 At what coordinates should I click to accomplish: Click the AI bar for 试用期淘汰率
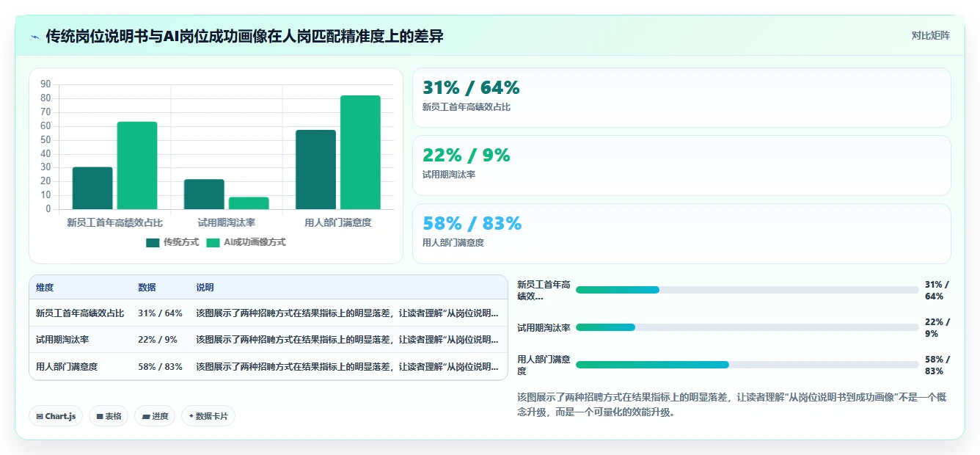(249, 203)
